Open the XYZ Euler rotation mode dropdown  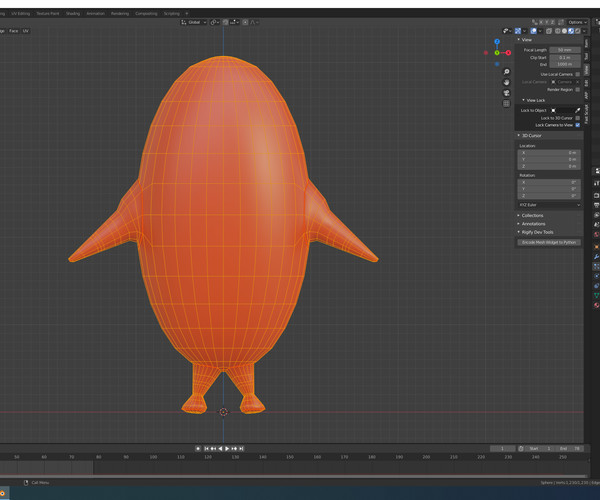click(549, 205)
